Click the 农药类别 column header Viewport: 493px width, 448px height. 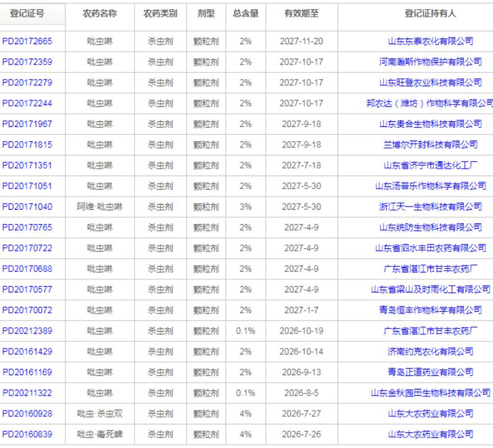coord(161,14)
